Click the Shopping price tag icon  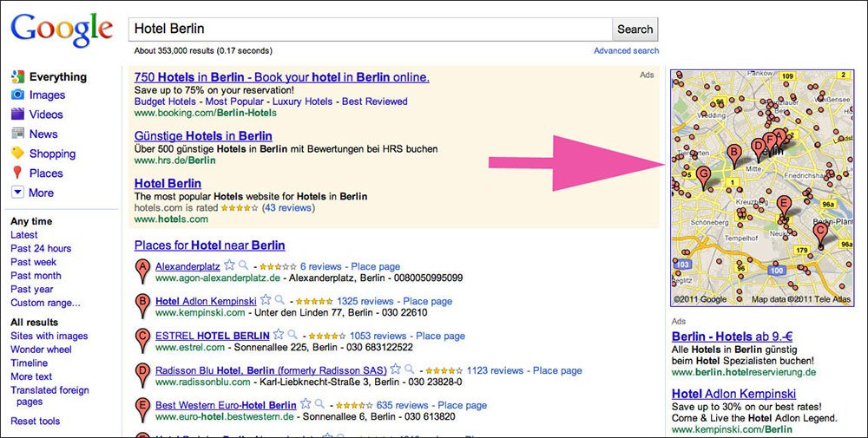17,153
